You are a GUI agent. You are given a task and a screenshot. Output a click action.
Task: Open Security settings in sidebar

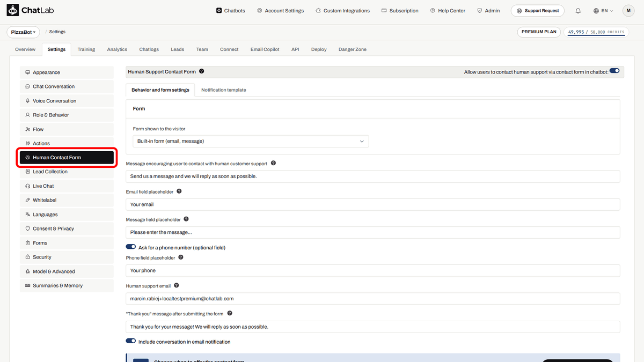pos(67,257)
